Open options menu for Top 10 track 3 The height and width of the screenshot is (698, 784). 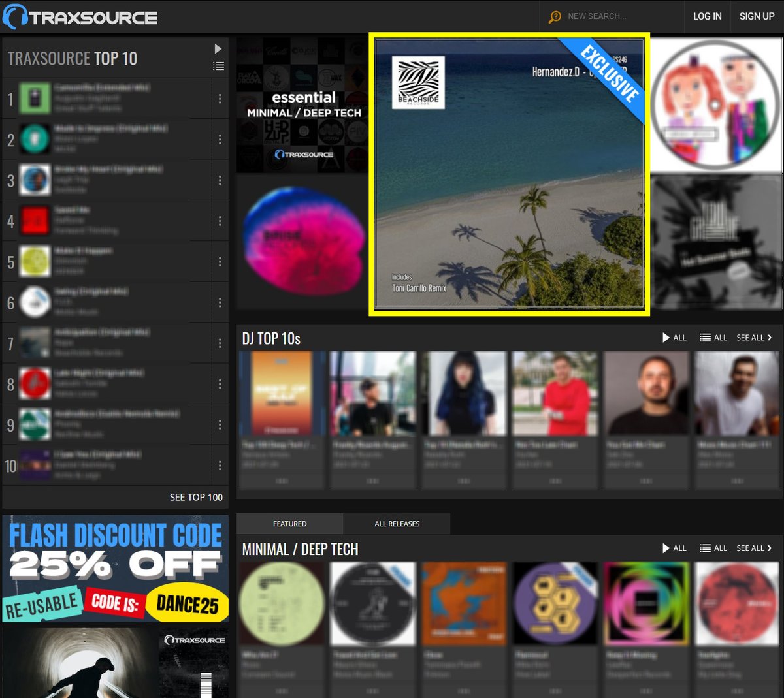coord(220,180)
